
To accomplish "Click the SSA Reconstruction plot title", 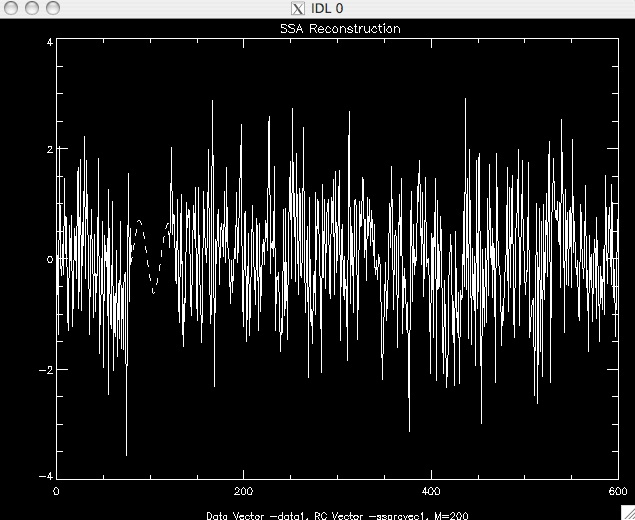I will pos(338,29).
